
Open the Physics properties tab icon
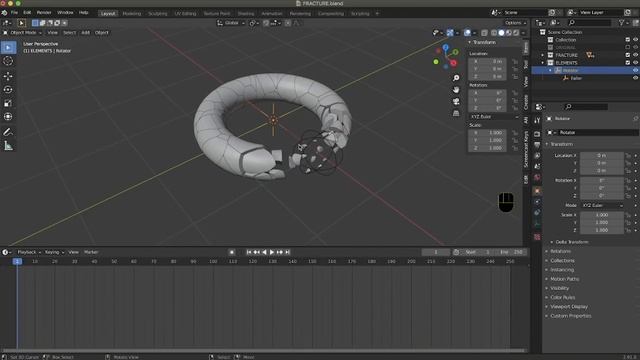tap(537, 202)
